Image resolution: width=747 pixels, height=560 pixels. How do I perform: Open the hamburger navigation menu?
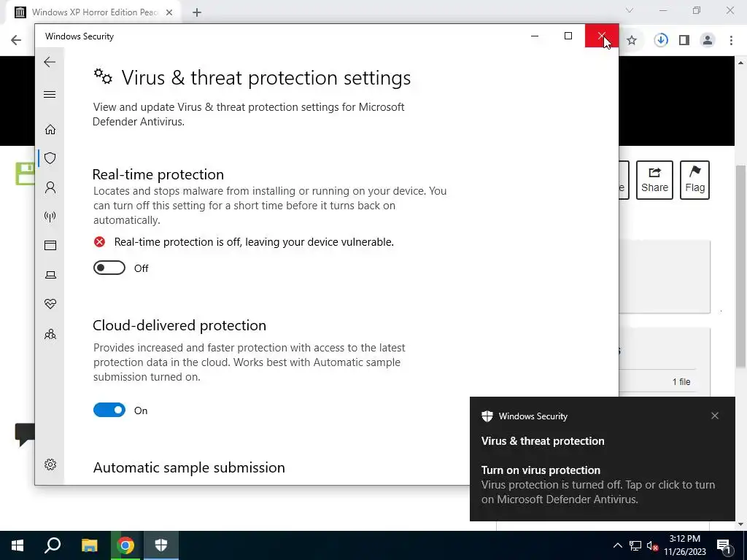(50, 94)
